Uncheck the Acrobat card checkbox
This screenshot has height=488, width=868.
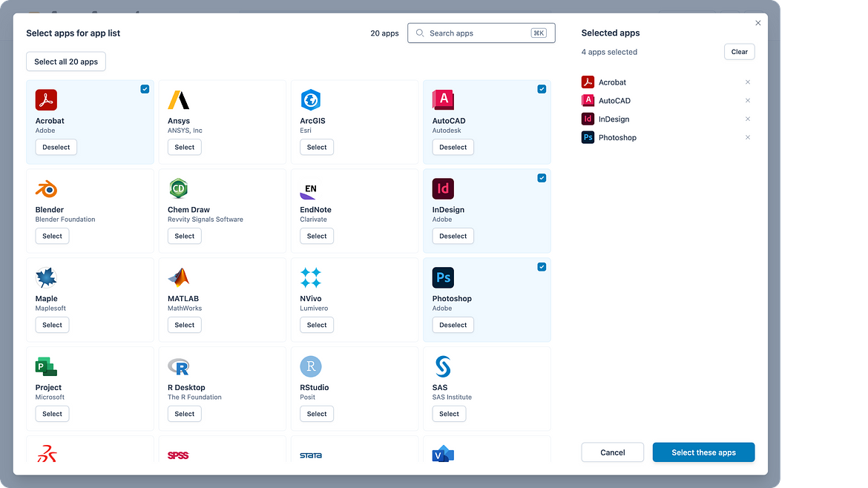pyautogui.click(x=145, y=89)
